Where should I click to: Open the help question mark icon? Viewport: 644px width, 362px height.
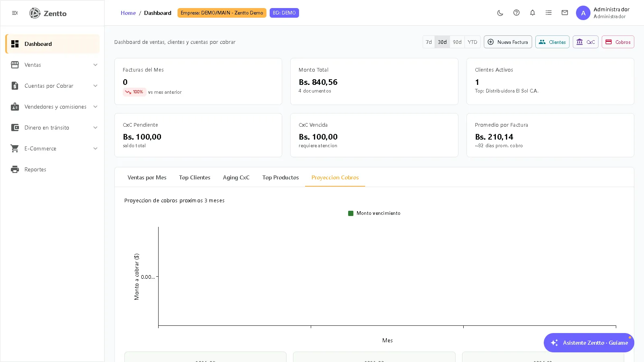click(x=516, y=13)
